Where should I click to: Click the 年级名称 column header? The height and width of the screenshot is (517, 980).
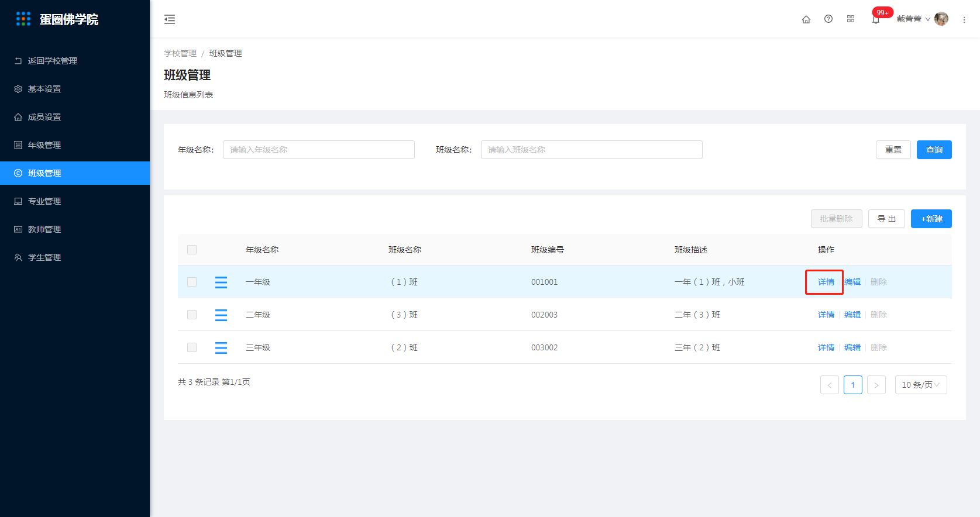[262, 250]
